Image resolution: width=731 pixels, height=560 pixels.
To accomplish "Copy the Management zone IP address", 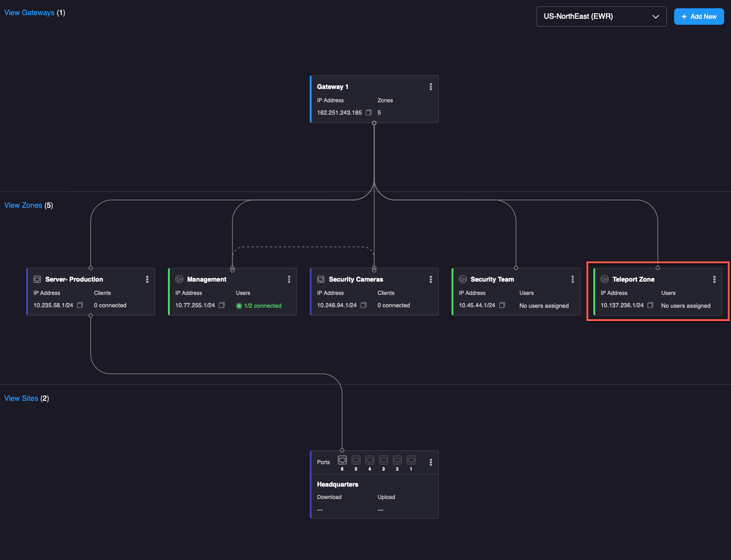I will [222, 305].
